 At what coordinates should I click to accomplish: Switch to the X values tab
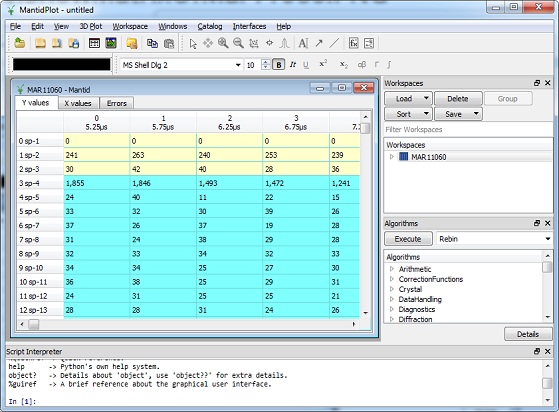tap(78, 103)
